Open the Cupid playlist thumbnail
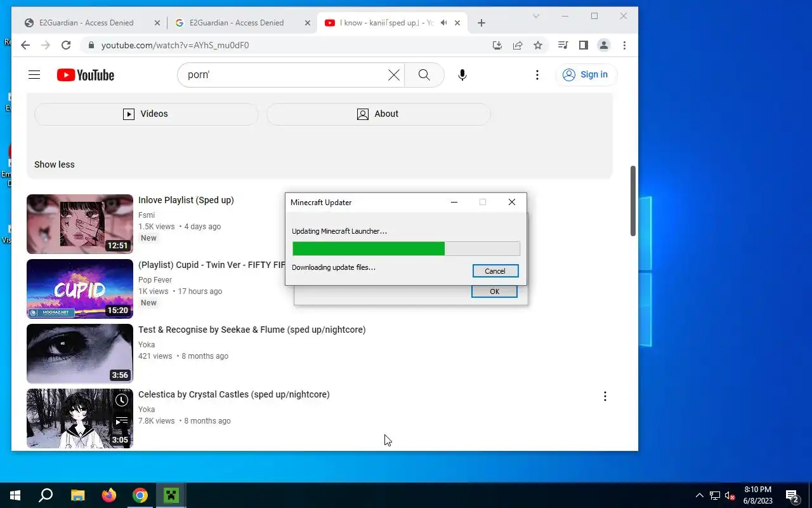812x508 pixels. [x=80, y=289]
